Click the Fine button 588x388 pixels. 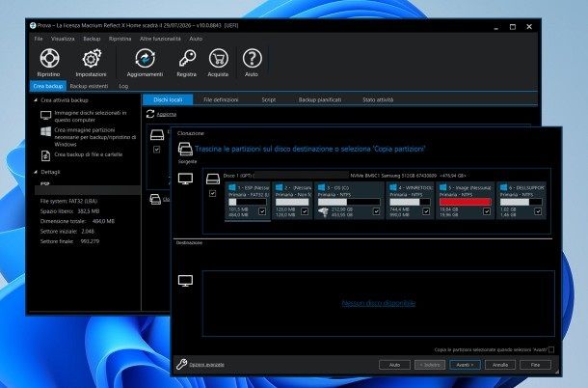click(x=535, y=365)
